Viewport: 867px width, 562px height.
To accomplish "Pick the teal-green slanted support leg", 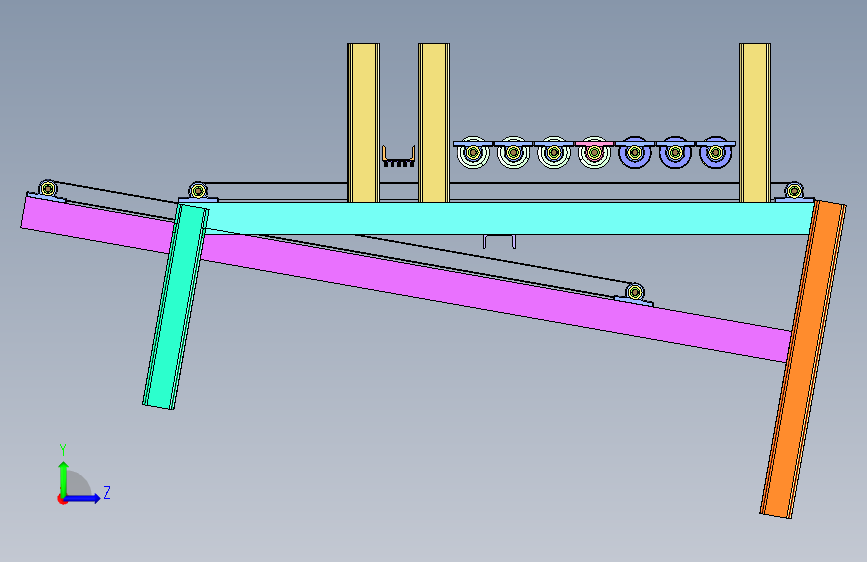I will coord(176,307).
